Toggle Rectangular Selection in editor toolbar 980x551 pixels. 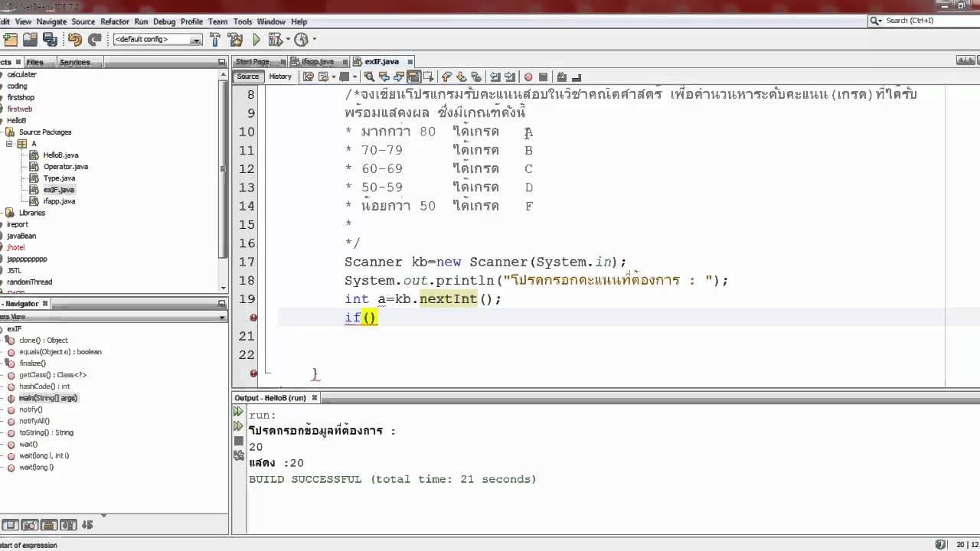428,77
